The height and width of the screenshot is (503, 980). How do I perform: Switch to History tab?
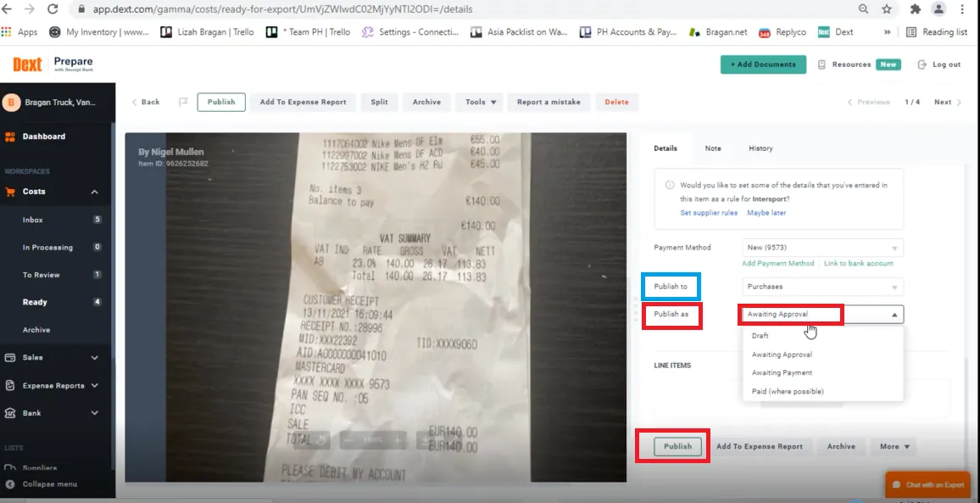[760, 148]
